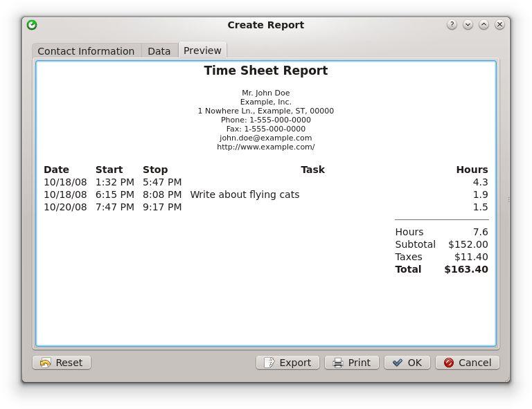
Task: Click the 5:47 PM stop time
Action: [x=162, y=182]
